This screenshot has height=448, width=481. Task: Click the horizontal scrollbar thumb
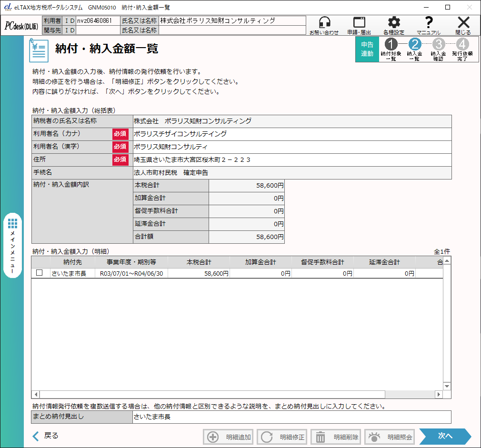tap(212, 394)
